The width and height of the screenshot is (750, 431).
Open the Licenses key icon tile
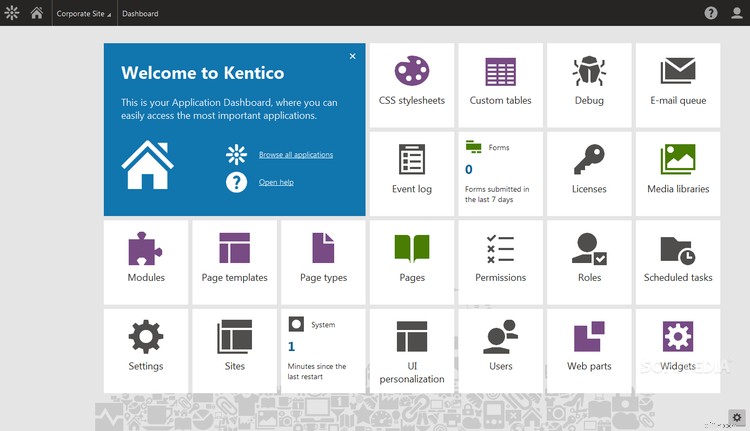click(x=589, y=173)
